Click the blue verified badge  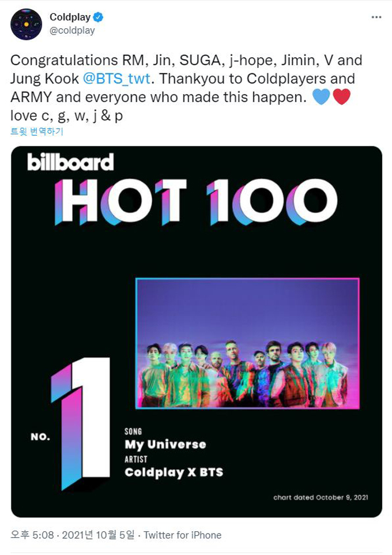pyautogui.click(x=99, y=18)
